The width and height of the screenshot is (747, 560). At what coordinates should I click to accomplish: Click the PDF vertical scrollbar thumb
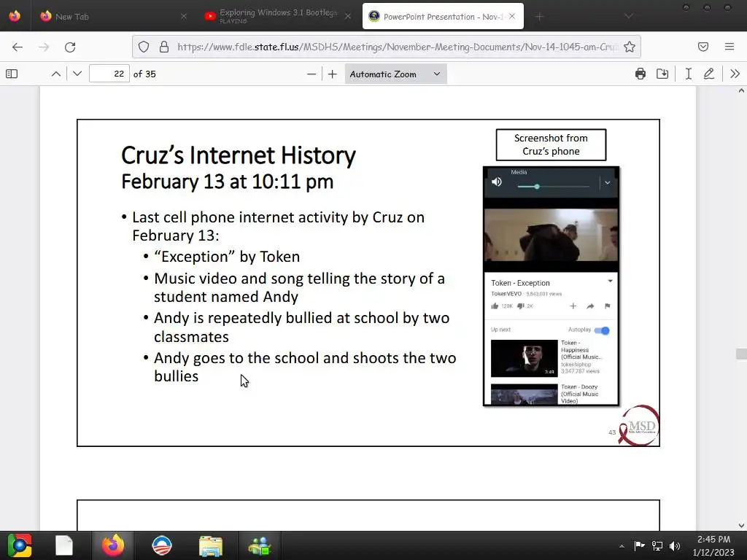point(741,354)
